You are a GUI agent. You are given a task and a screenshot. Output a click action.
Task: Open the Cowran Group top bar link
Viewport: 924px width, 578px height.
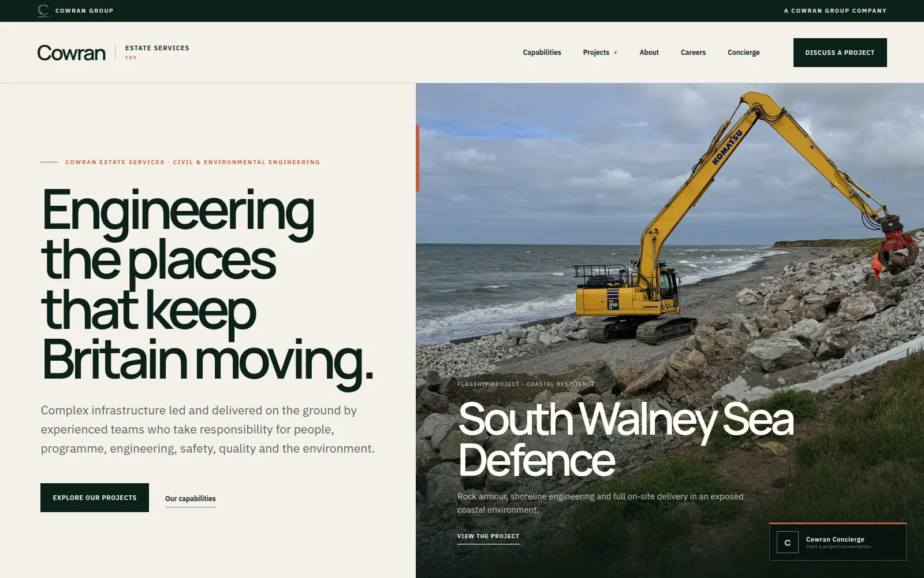[76, 10]
